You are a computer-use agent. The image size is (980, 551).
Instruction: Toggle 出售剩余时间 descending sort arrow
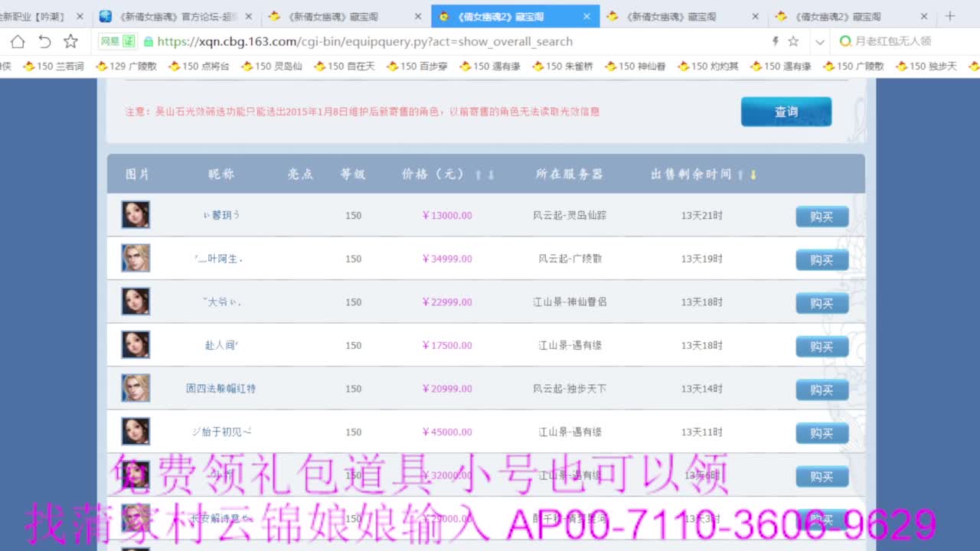point(753,174)
